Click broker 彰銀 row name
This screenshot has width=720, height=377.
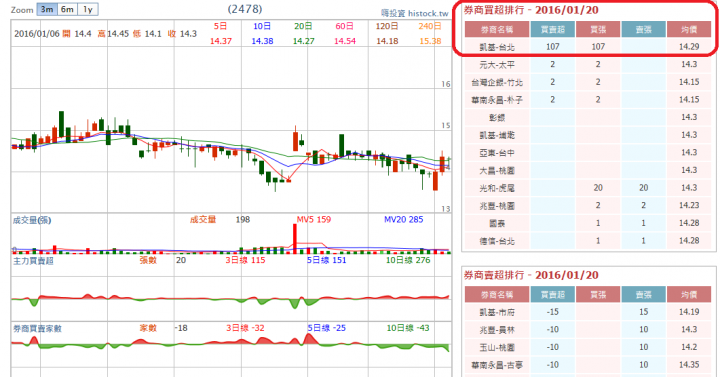(497, 118)
